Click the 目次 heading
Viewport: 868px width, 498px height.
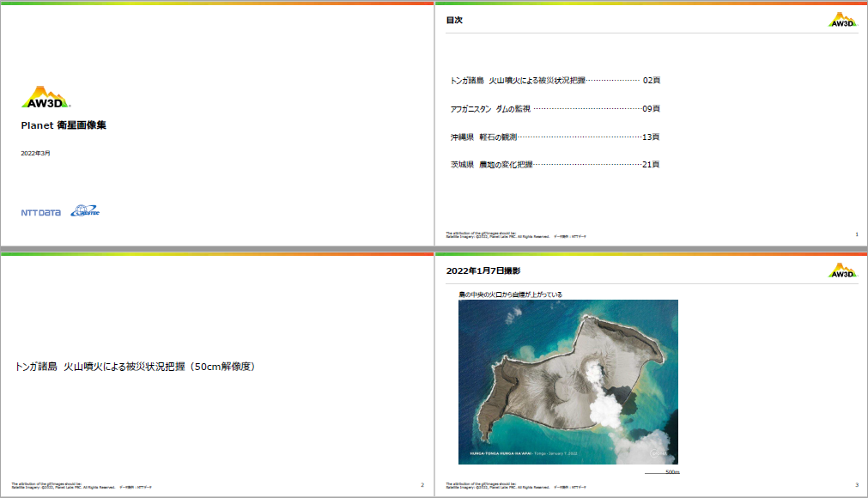coord(454,20)
